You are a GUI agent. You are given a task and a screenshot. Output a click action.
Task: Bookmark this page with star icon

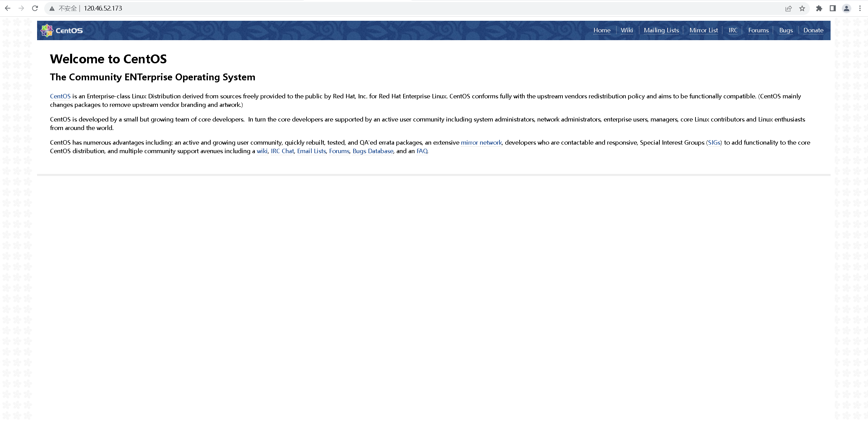click(802, 9)
